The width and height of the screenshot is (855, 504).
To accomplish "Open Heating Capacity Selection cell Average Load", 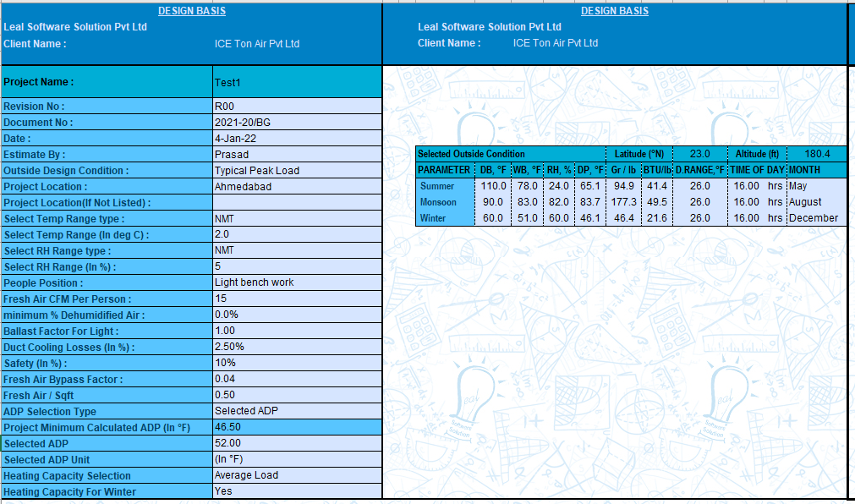I will pos(297,475).
